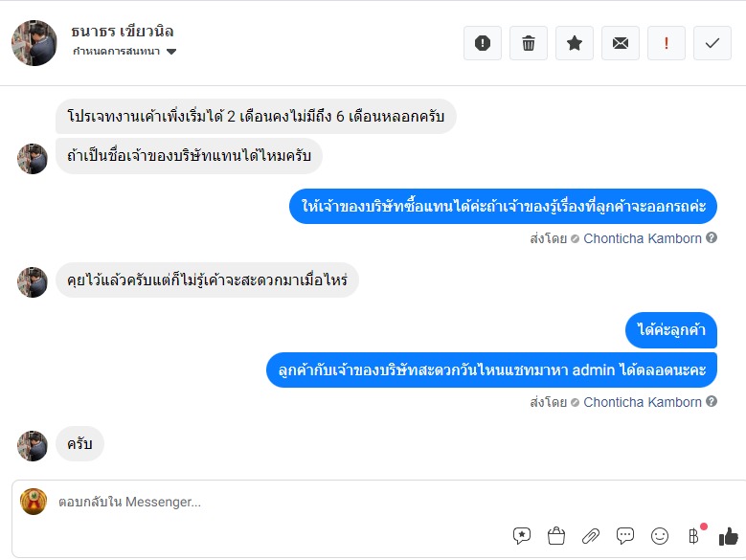Screen dimensions: 746x560
Task: Flag conversation with red exclamation mark
Action: pyautogui.click(x=667, y=43)
